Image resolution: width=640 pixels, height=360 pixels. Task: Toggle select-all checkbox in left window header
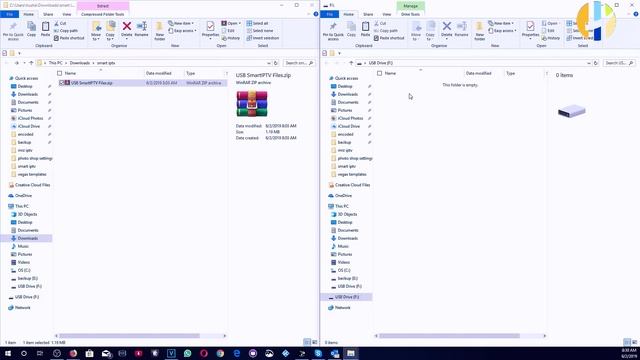point(60,73)
